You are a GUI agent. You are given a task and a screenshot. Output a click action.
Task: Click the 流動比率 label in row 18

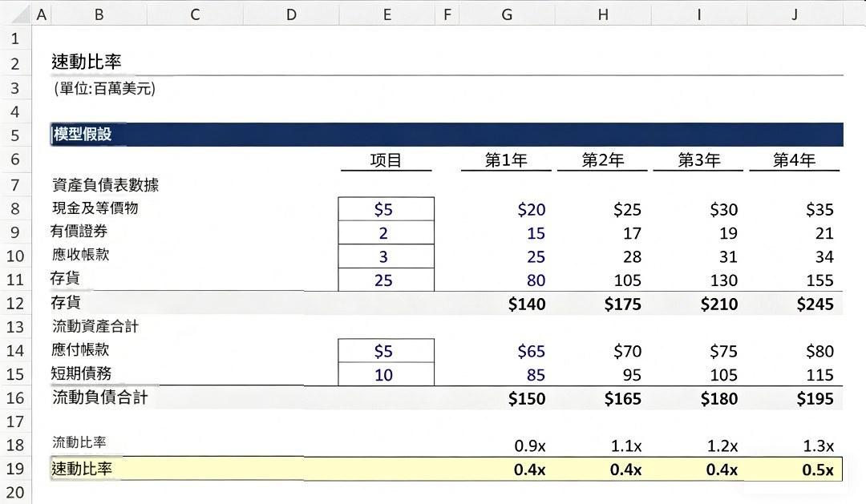[79, 443]
